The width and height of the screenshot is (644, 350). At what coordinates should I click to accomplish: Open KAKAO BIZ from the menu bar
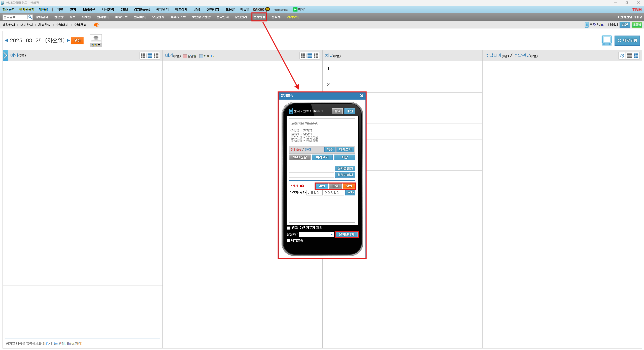[x=261, y=9]
